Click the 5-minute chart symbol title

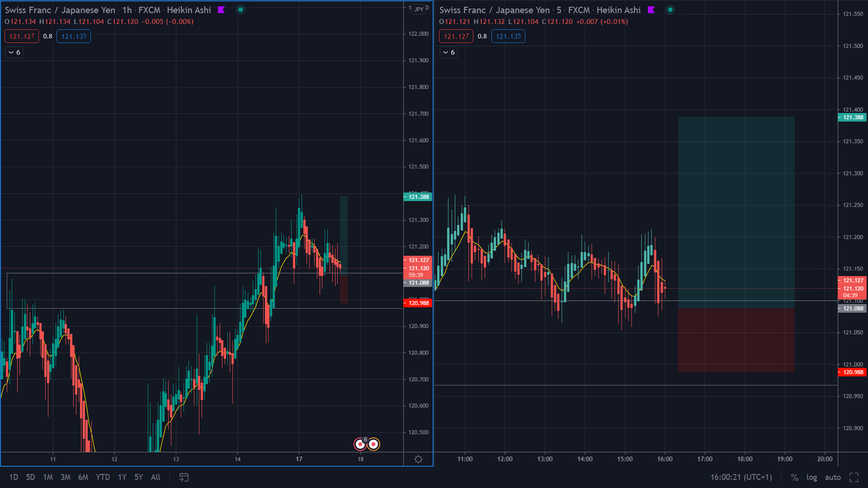[495, 10]
